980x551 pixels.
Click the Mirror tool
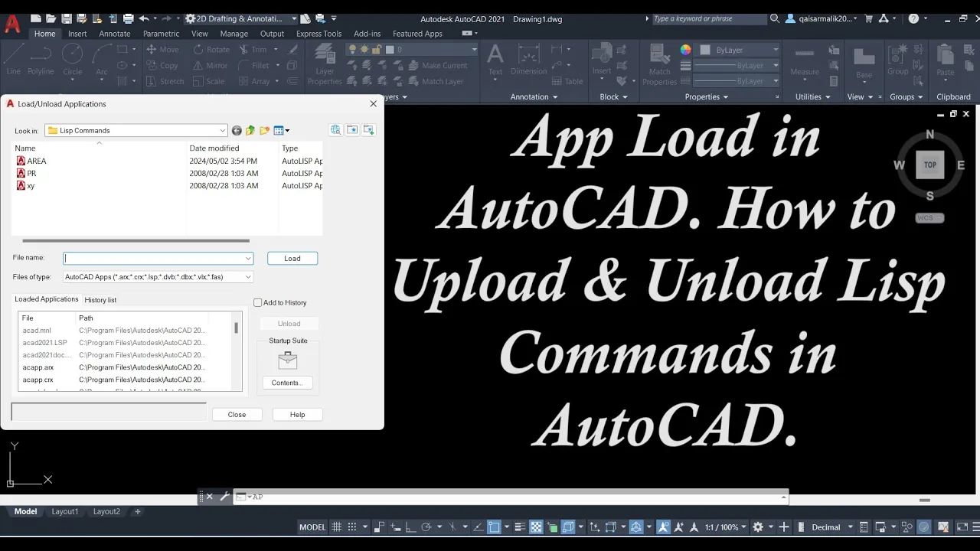click(209, 66)
